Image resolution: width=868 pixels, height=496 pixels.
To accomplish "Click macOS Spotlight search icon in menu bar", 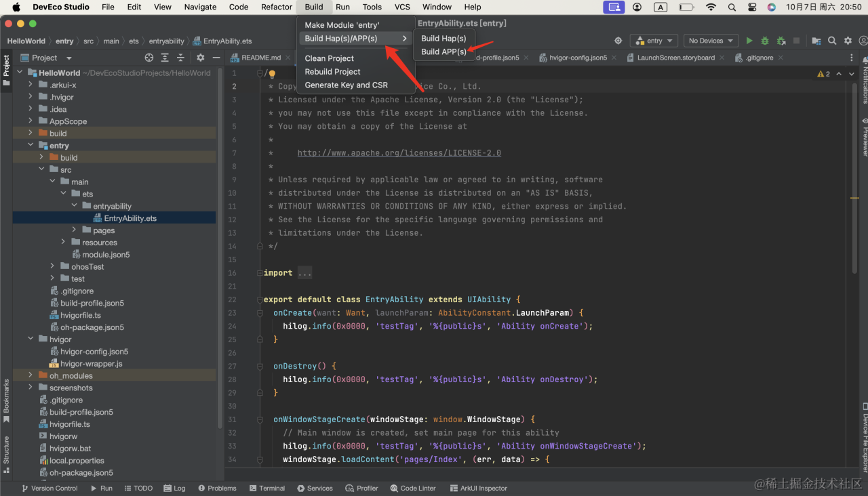I will tap(732, 7).
